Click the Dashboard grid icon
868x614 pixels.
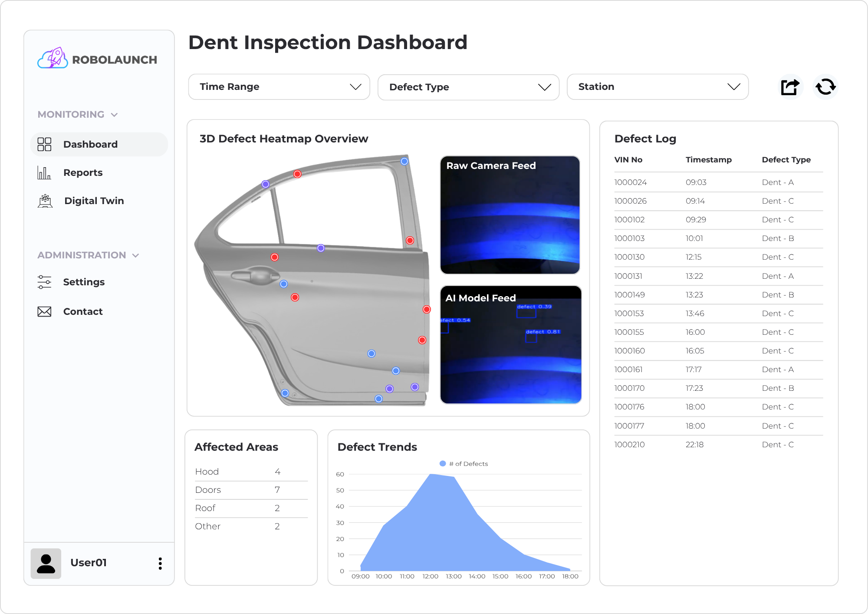[44, 144]
